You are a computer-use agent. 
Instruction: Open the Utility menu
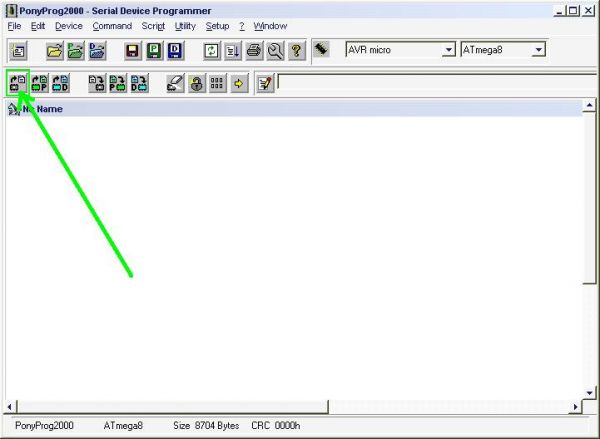(x=185, y=26)
